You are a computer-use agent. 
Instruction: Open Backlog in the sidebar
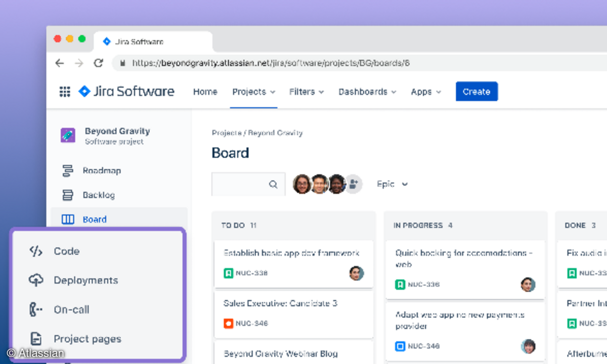pyautogui.click(x=99, y=195)
